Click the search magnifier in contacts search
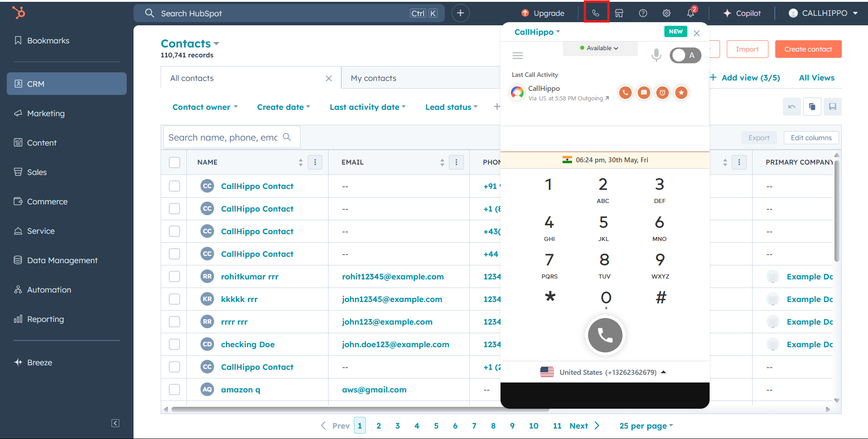 click(x=287, y=137)
